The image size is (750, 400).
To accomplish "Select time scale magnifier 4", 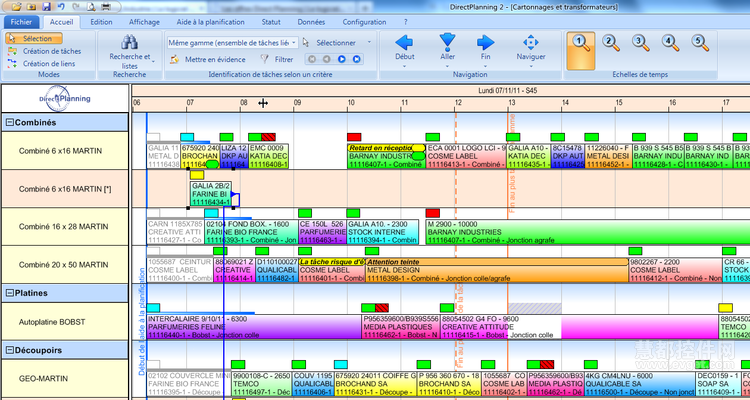I will tap(670, 43).
